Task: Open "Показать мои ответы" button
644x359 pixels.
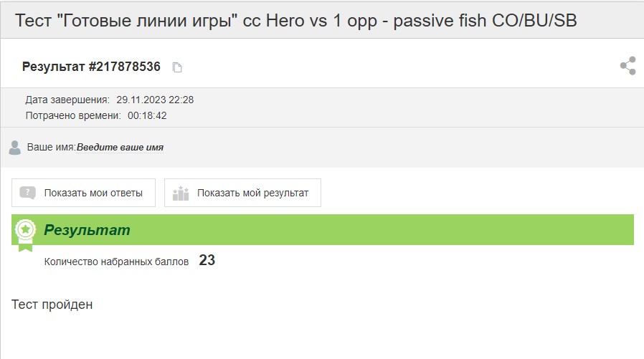Action: (x=83, y=193)
